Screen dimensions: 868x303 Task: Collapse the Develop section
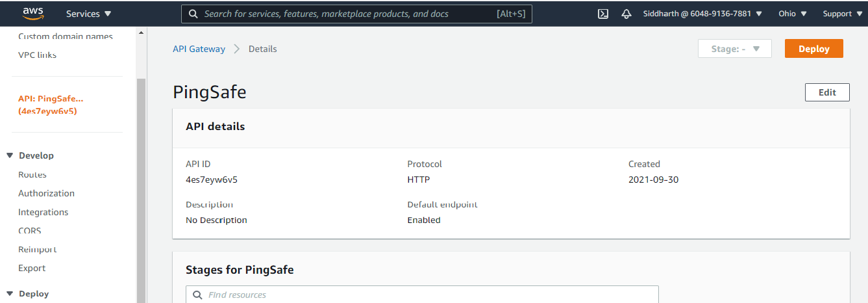tap(10, 155)
